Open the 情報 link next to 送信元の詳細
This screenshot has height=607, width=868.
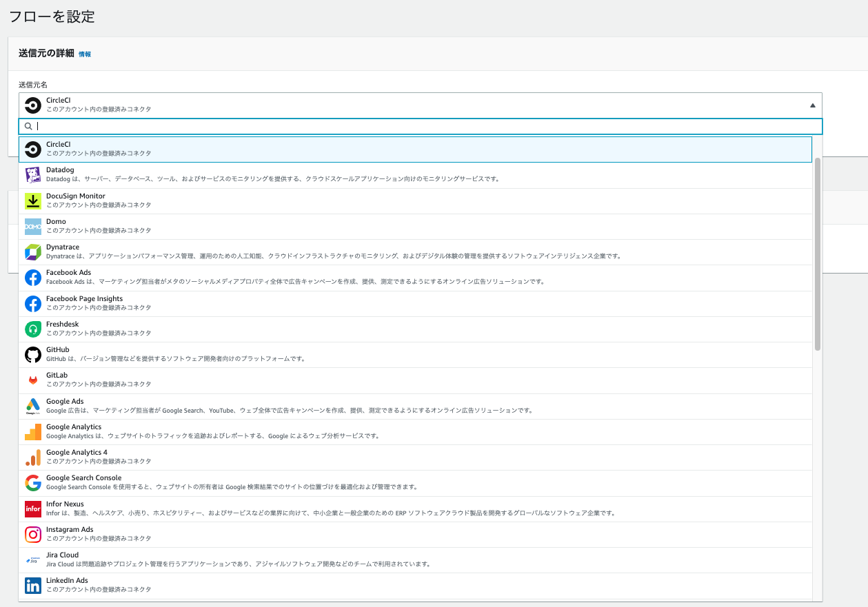(84, 54)
